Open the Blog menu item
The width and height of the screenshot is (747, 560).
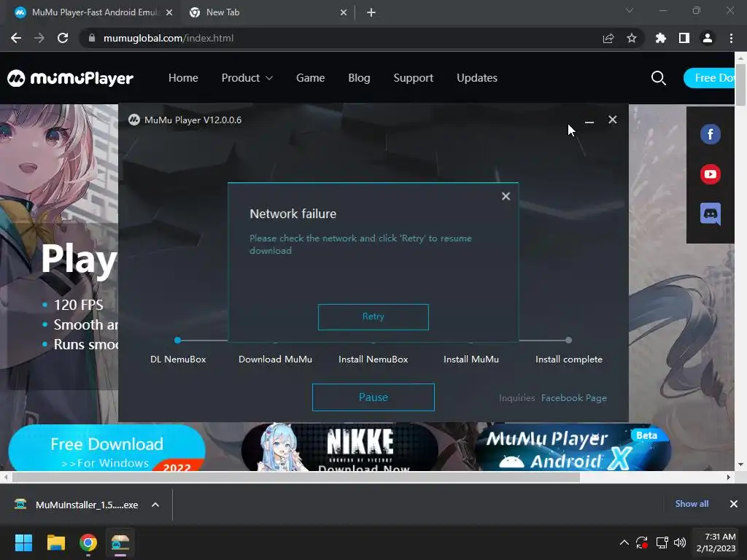[x=359, y=78]
